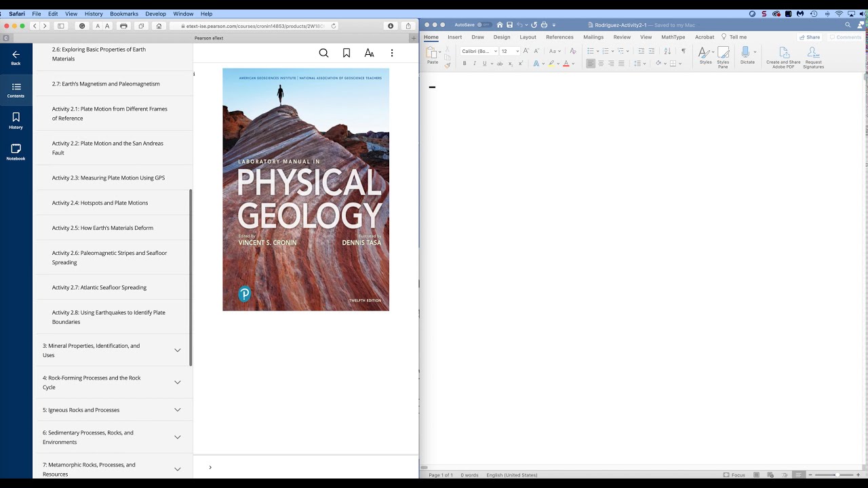This screenshot has height=488, width=868.
Task: Click Dictate microphone in Word
Action: pos(747,56)
